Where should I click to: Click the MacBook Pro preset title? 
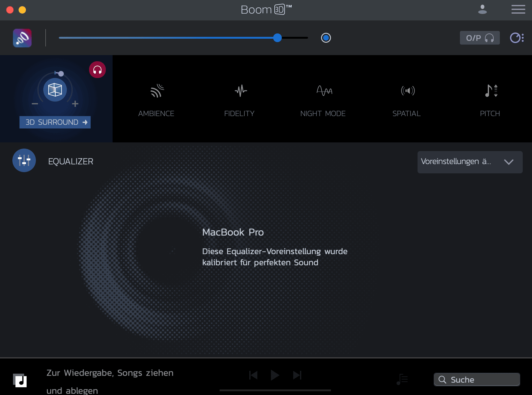[233, 232]
